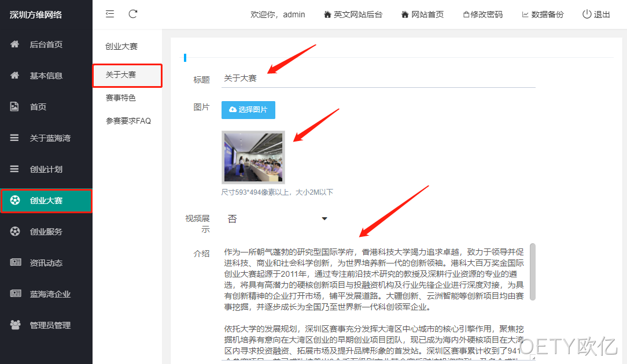Click the uploaded meeting room thumbnail
This screenshot has height=364, width=627.
[x=253, y=157]
